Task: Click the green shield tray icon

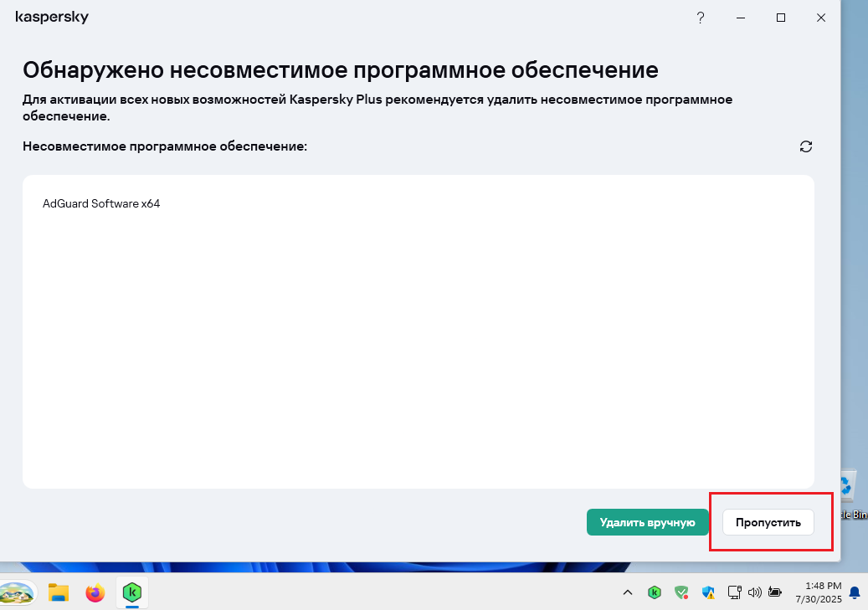Action: tap(681, 592)
